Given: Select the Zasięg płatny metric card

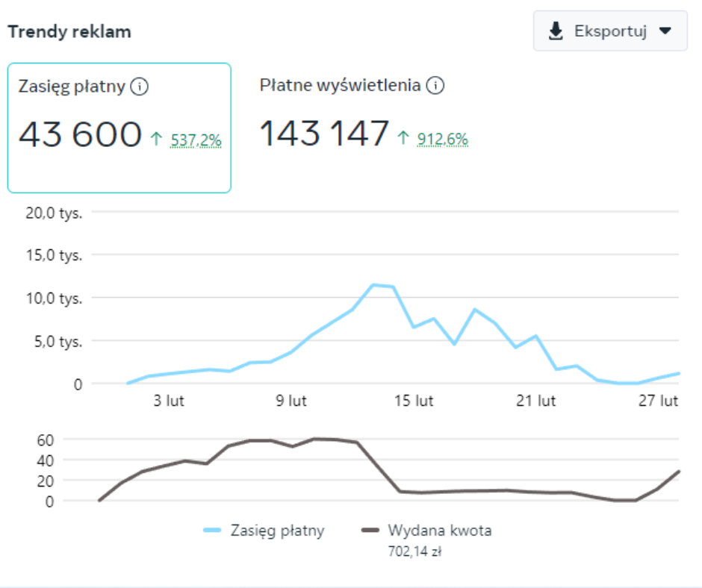Looking at the screenshot, I should [x=119, y=128].
